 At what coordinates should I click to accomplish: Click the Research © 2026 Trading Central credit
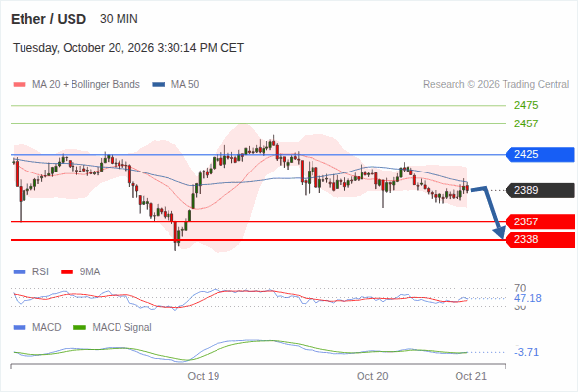(496, 85)
